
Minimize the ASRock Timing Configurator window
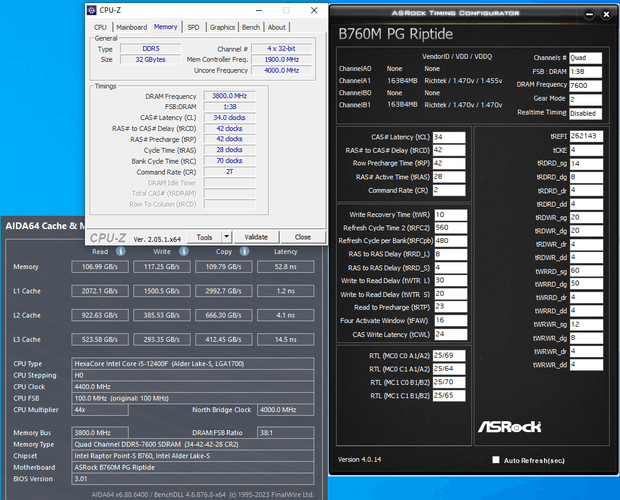click(589, 15)
